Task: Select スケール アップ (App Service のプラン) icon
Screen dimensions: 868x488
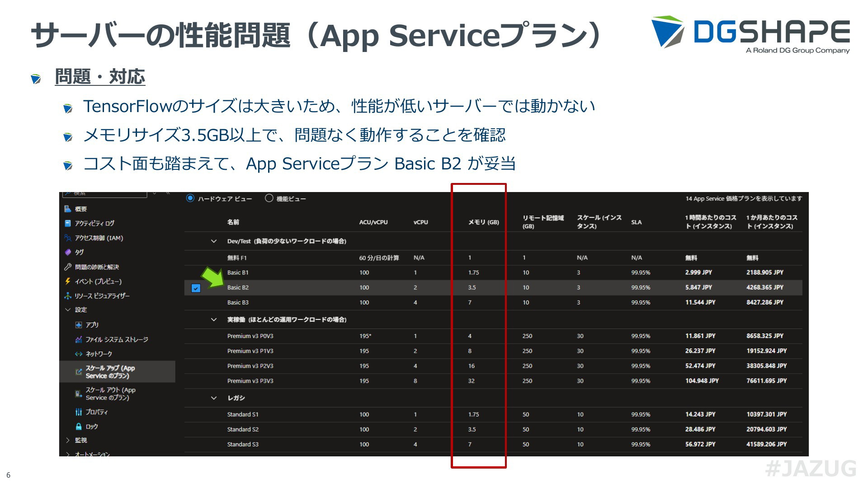Action: 79,372
